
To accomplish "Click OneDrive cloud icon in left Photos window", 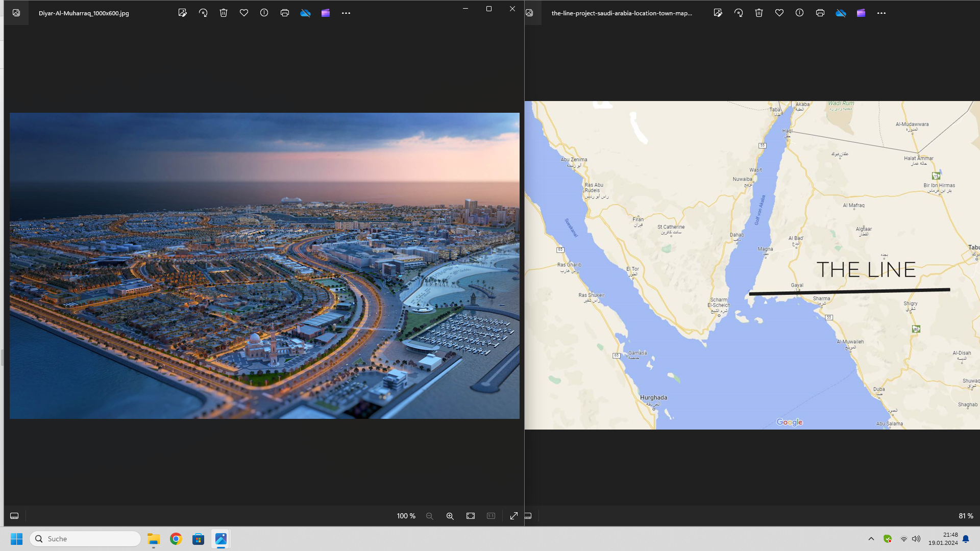I will pyautogui.click(x=305, y=13).
